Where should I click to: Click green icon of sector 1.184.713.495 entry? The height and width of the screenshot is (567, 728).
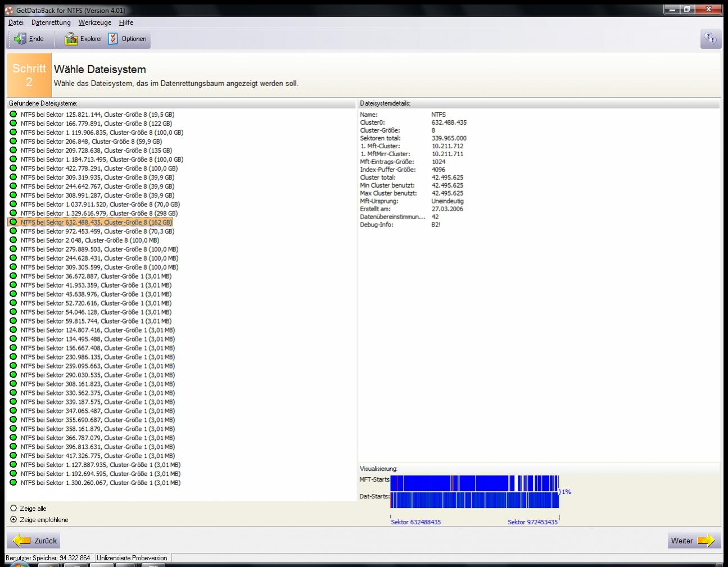click(x=13, y=160)
